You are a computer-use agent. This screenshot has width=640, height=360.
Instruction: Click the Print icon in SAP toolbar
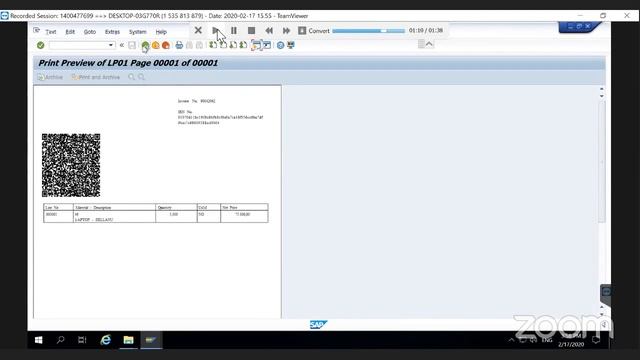pyautogui.click(x=179, y=45)
